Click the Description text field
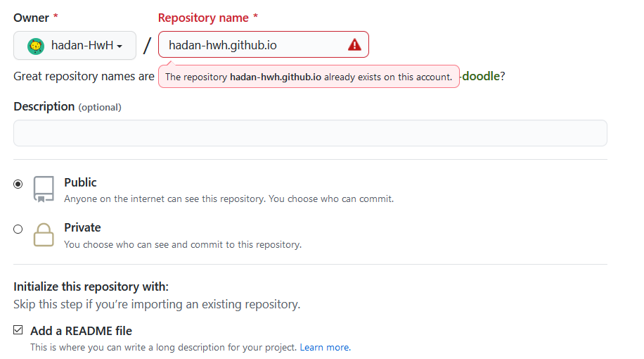The width and height of the screenshot is (644, 359). (310, 133)
